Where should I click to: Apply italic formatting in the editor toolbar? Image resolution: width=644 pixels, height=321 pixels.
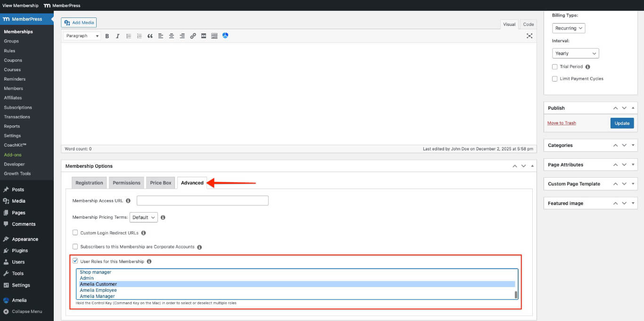pyautogui.click(x=117, y=36)
